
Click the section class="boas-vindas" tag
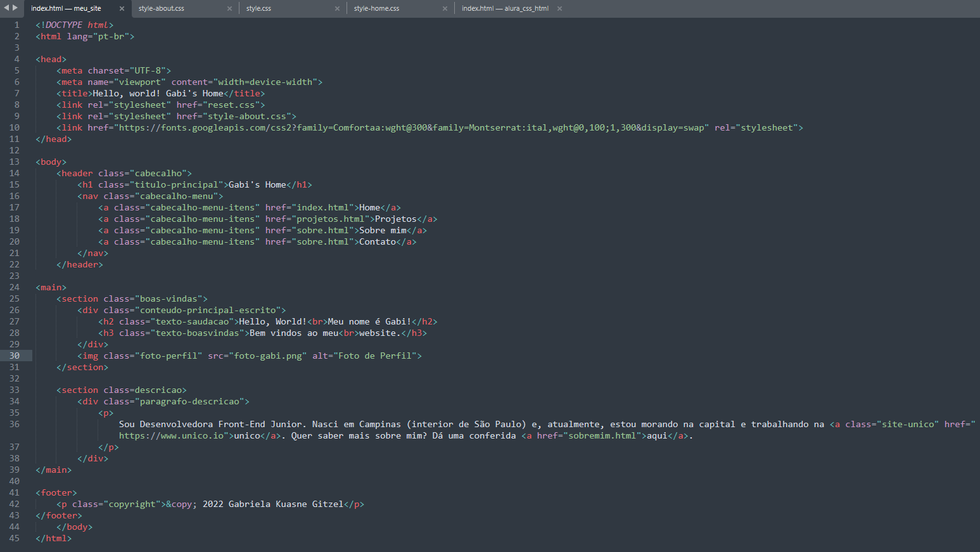click(132, 298)
